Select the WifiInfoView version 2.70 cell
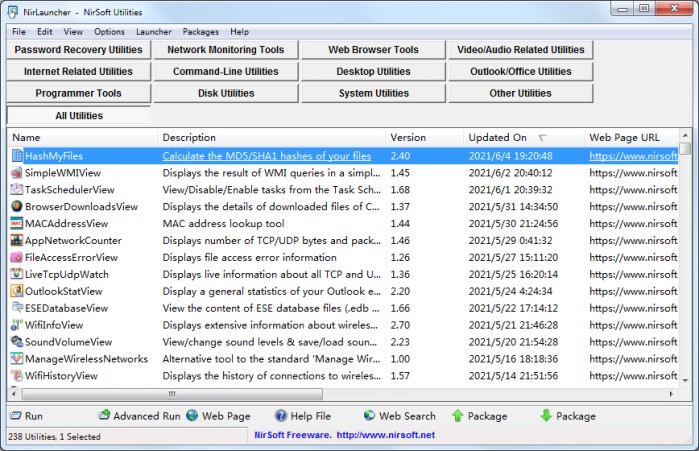699x451 pixels. coord(400,325)
